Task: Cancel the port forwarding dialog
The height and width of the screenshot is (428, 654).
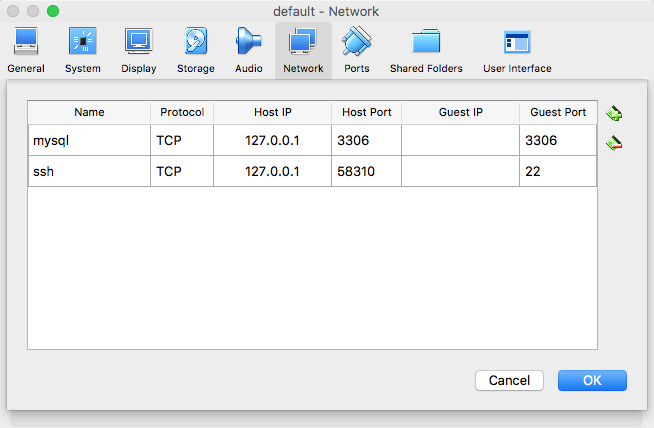Action: point(509,380)
